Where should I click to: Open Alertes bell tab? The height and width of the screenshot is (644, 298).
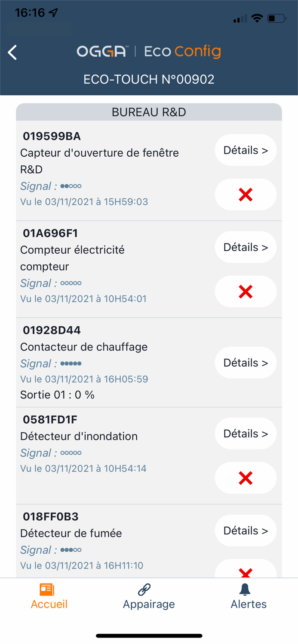pyautogui.click(x=249, y=596)
